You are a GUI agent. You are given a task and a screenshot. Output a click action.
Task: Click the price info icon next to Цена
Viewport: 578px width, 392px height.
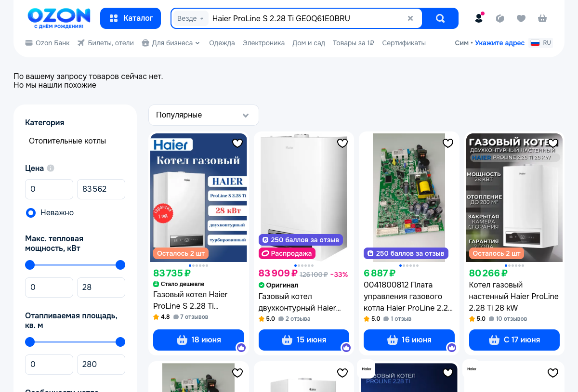51,168
